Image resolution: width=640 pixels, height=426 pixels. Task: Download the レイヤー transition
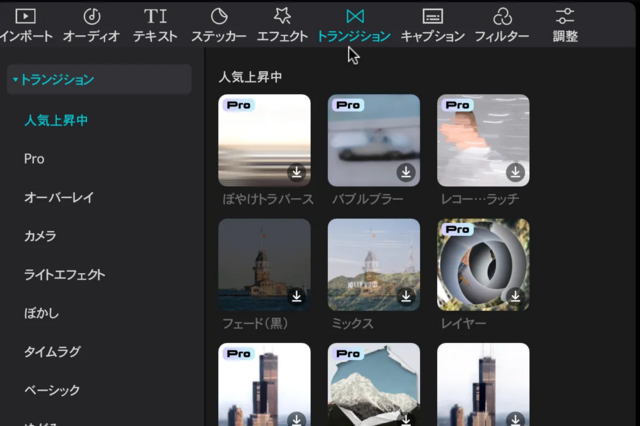pyautogui.click(x=516, y=296)
